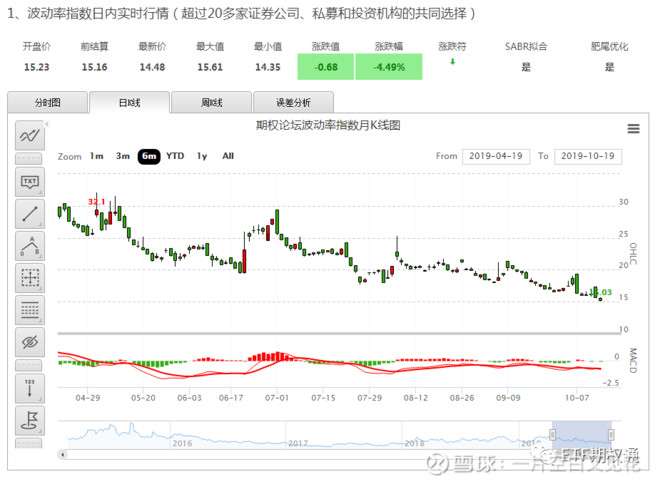Click the navigator scrollbar left arrow
660x484 pixels.
tap(63, 454)
